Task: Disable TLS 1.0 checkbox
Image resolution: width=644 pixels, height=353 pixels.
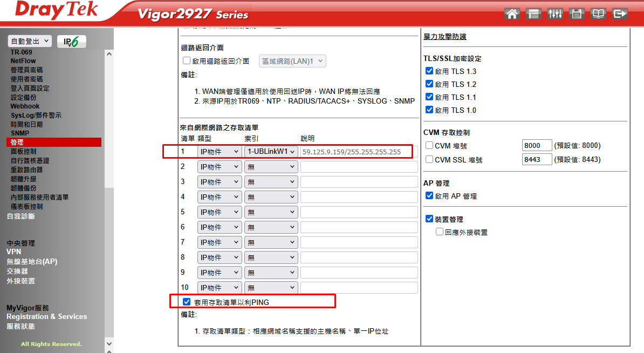Action: coord(429,110)
